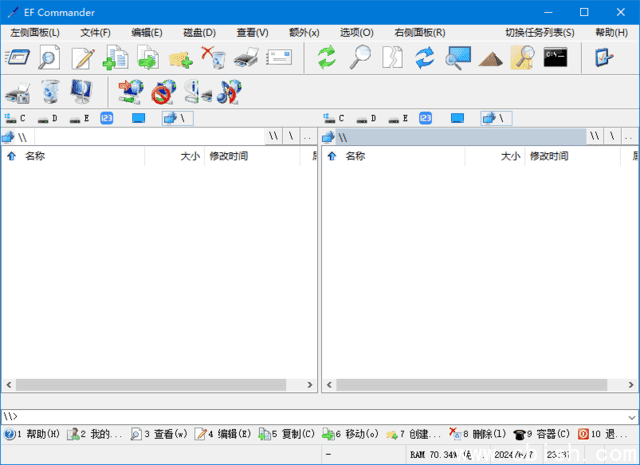Click the checklist clipboard icon at toolbar end
640x465 pixels.
point(604,57)
